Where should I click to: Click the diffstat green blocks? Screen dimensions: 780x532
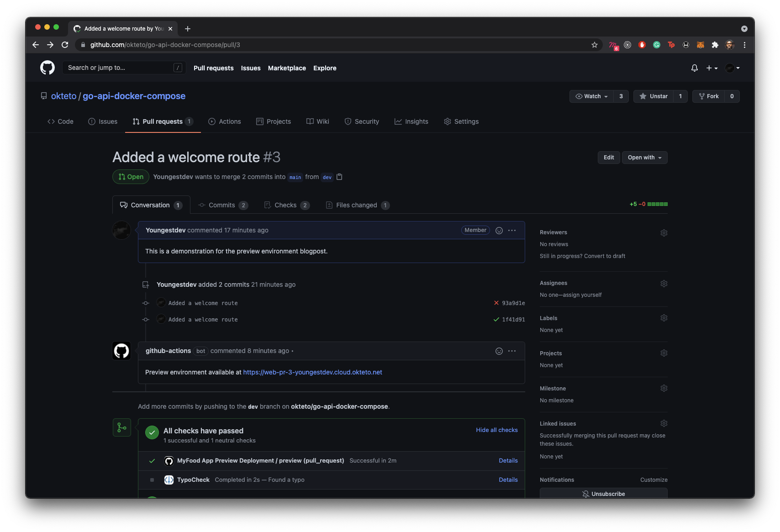pos(658,204)
